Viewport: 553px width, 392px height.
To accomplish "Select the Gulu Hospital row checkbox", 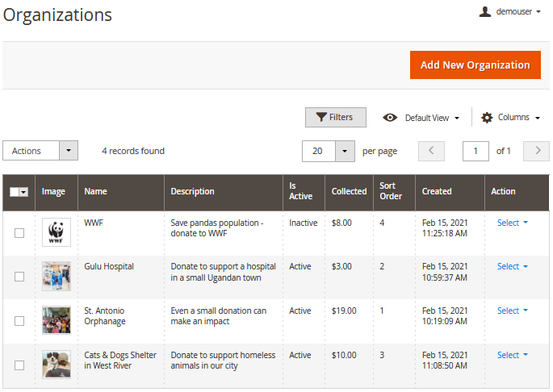I will tap(19, 277).
